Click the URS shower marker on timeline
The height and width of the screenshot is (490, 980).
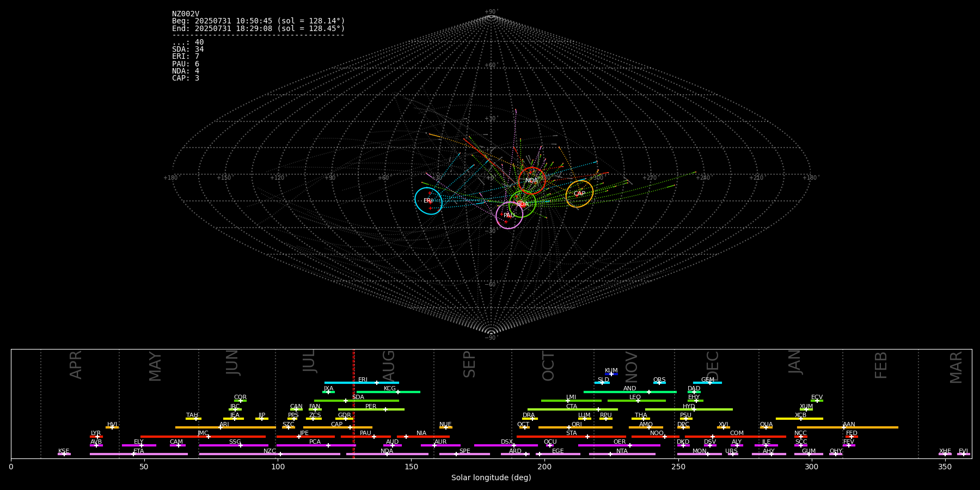click(x=732, y=454)
